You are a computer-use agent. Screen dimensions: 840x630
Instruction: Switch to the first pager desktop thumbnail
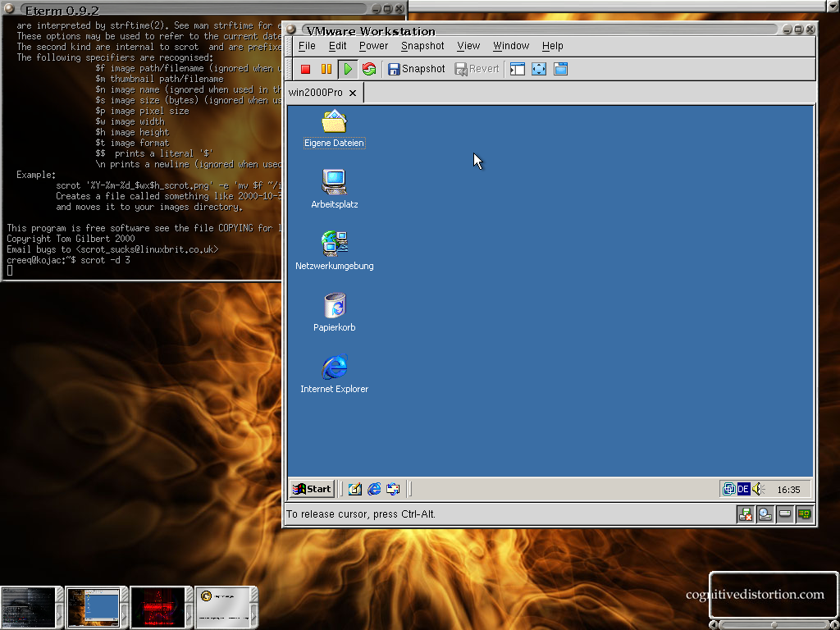pyautogui.click(x=28, y=608)
